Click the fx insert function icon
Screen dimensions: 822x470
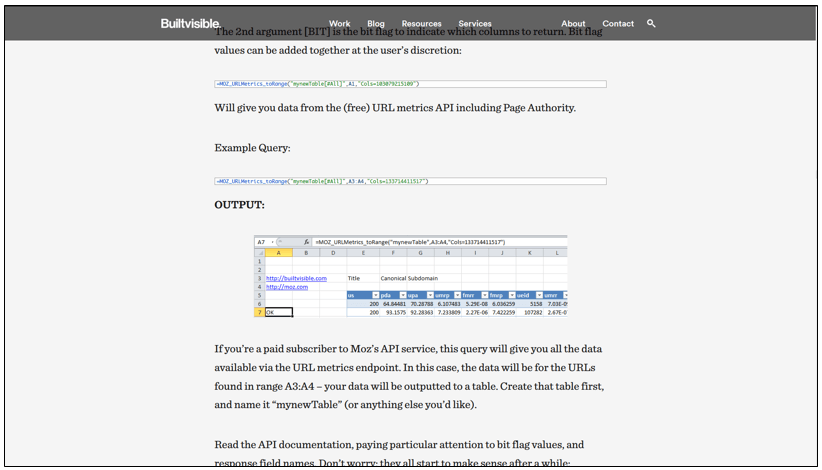tap(306, 242)
